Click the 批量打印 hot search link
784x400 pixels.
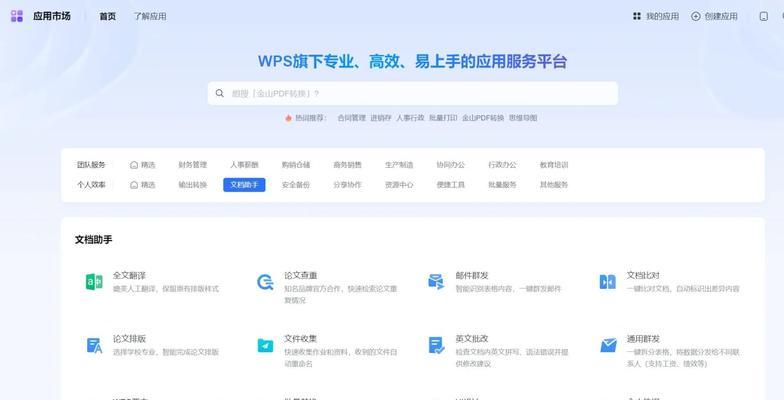click(444, 118)
